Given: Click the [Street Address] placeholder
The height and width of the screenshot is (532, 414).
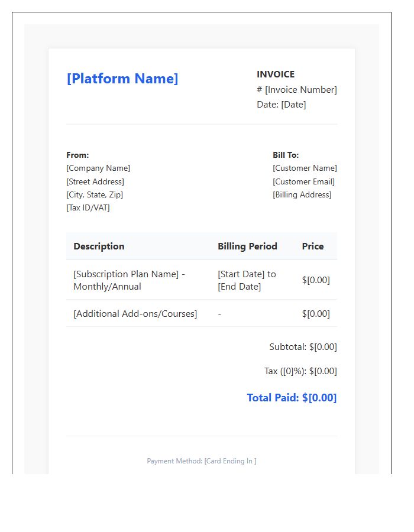Looking at the screenshot, I should pos(95,181).
